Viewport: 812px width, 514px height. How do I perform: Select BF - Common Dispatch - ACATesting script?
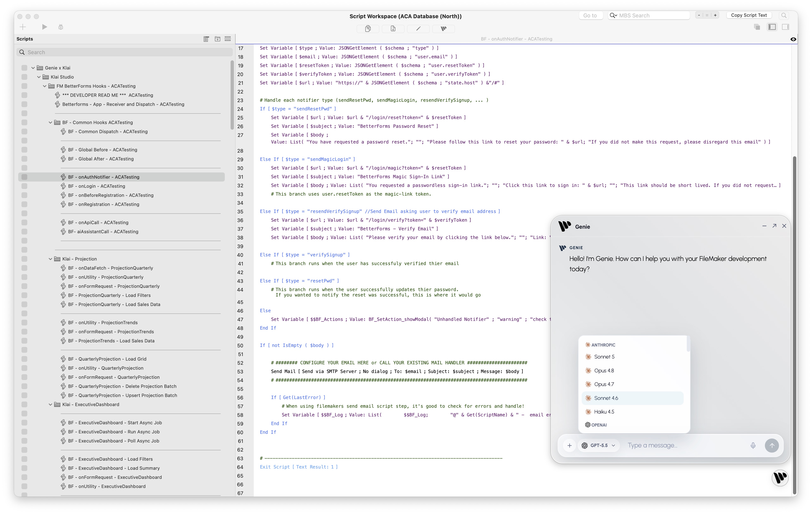(108, 132)
